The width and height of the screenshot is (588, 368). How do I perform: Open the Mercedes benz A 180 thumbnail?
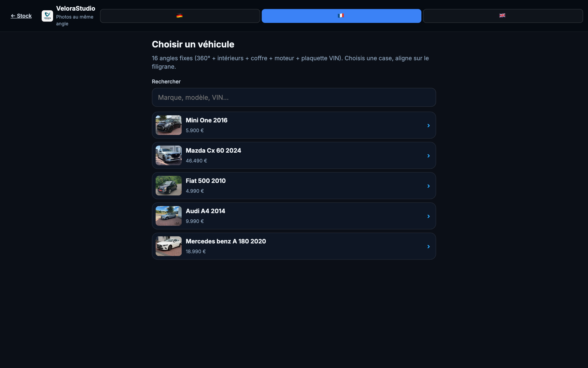(x=169, y=246)
